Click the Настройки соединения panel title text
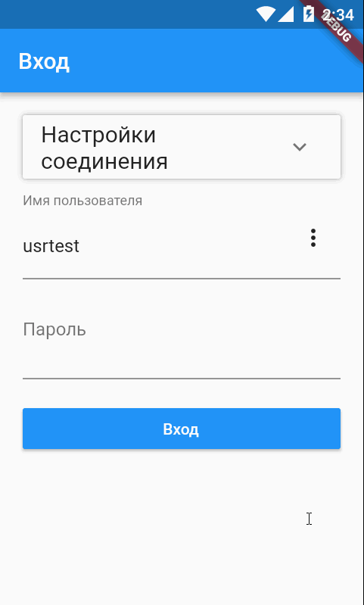 104,148
